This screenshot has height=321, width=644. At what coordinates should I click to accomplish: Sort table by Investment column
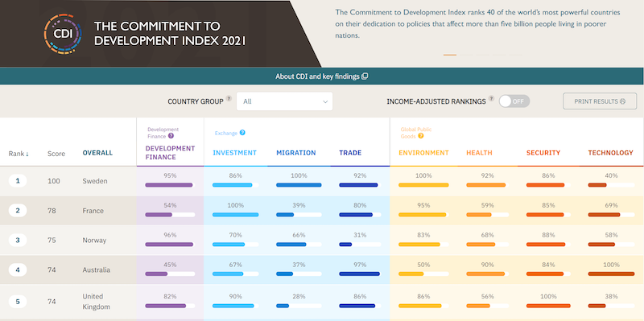click(x=234, y=153)
